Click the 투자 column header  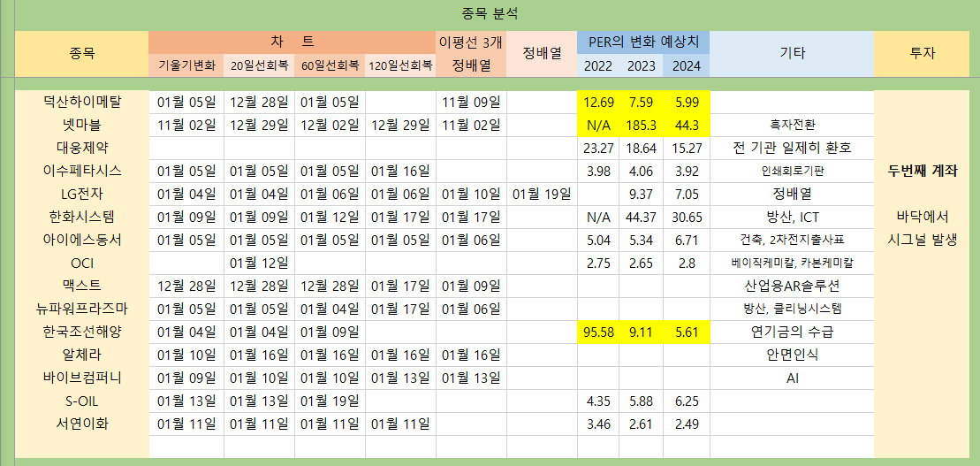pyautogui.click(x=923, y=53)
